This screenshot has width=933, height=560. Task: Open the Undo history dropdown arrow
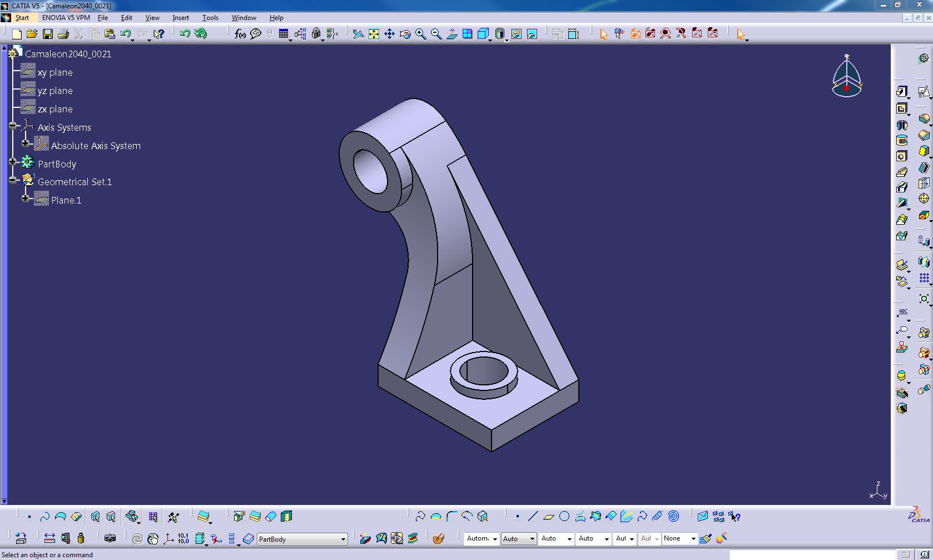coord(134,39)
